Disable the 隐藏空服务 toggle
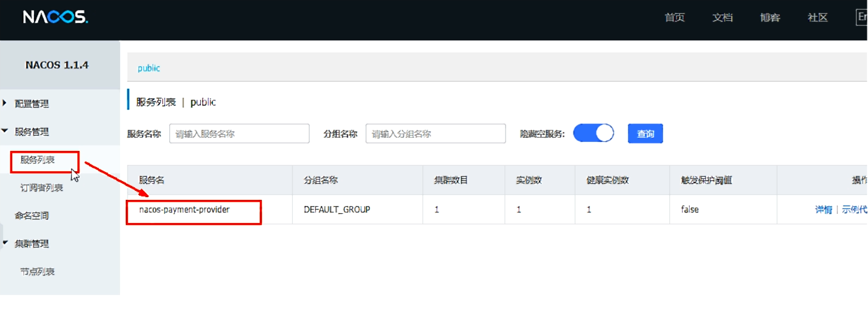 coord(593,133)
